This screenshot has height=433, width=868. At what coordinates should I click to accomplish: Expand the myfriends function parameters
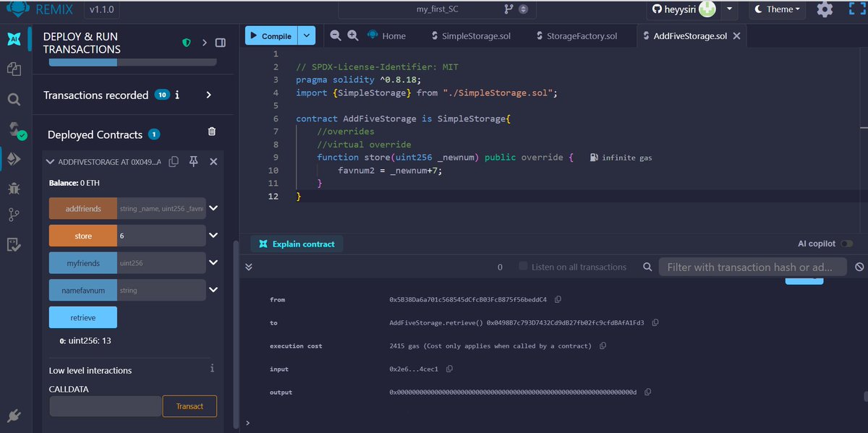pyautogui.click(x=213, y=263)
